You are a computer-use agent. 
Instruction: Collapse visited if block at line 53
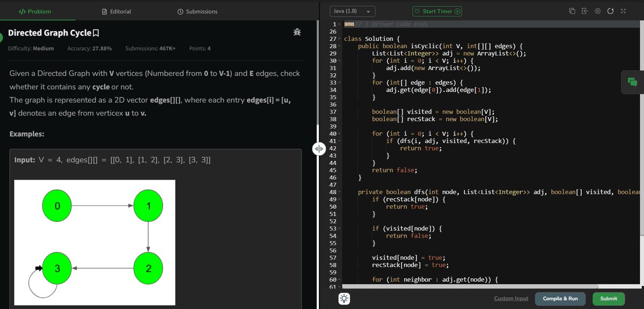click(x=339, y=228)
